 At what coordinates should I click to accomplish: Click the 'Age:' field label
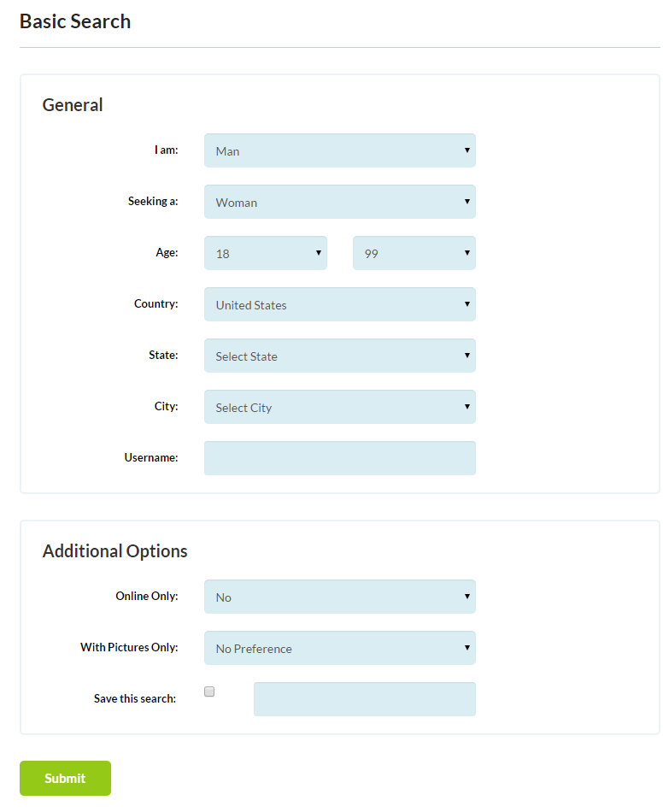[x=167, y=252]
